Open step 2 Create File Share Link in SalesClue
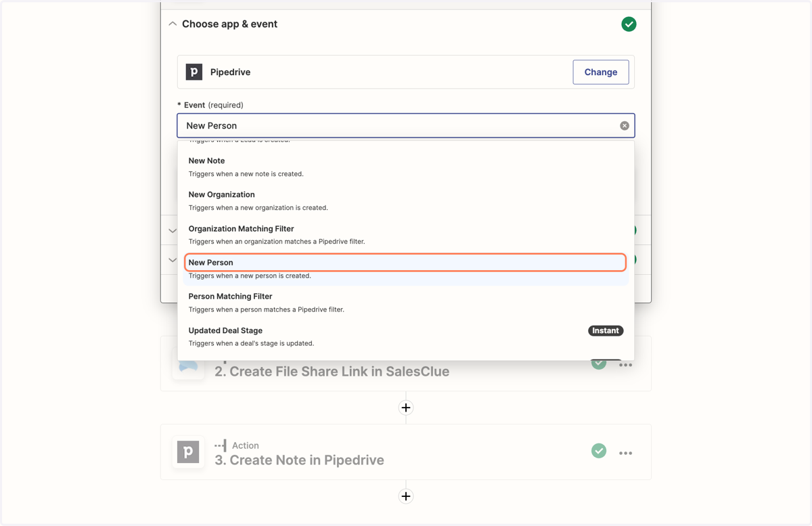The image size is (812, 526). click(x=332, y=372)
